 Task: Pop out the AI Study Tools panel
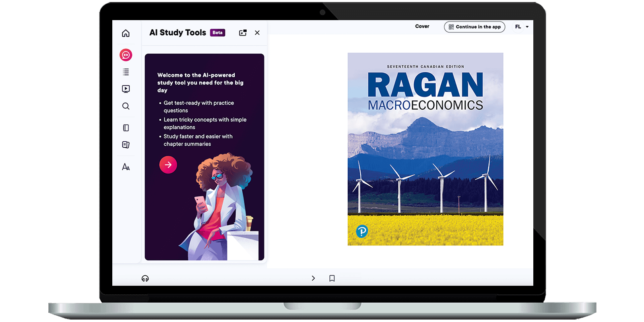pyautogui.click(x=243, y=33)
